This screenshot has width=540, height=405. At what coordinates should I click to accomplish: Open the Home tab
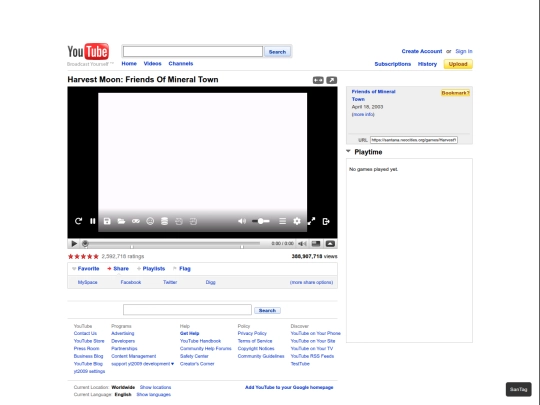[x=129, y=64]
